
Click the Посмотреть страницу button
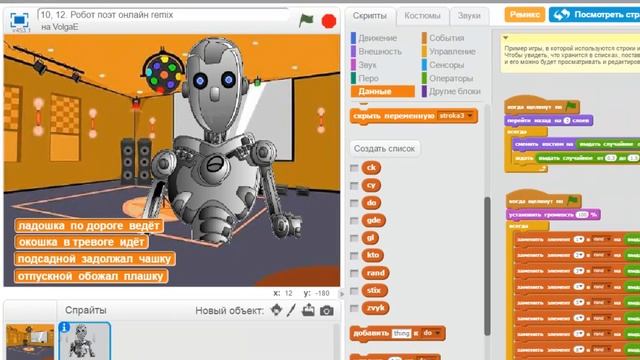click(594, 15)
